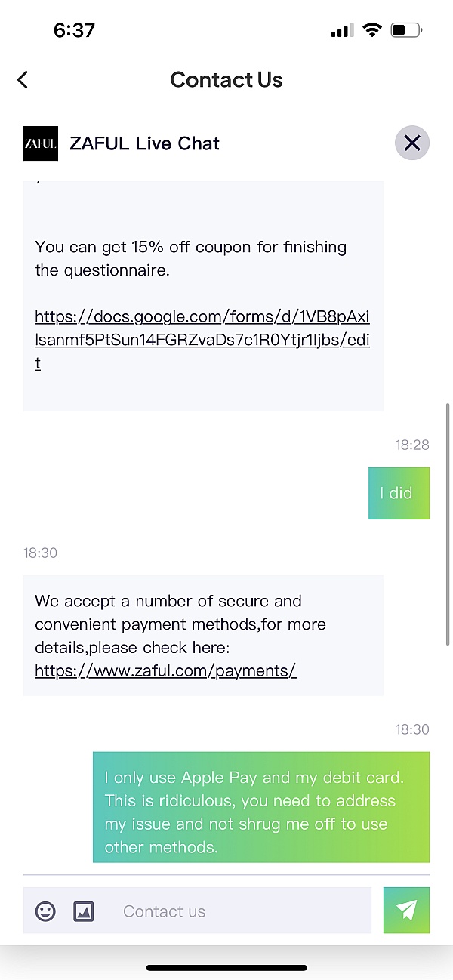The height and width of the screenshot is (980, 453).
Task: Close the ZAFUL Live Chat
Action: (x=411, y=143)
